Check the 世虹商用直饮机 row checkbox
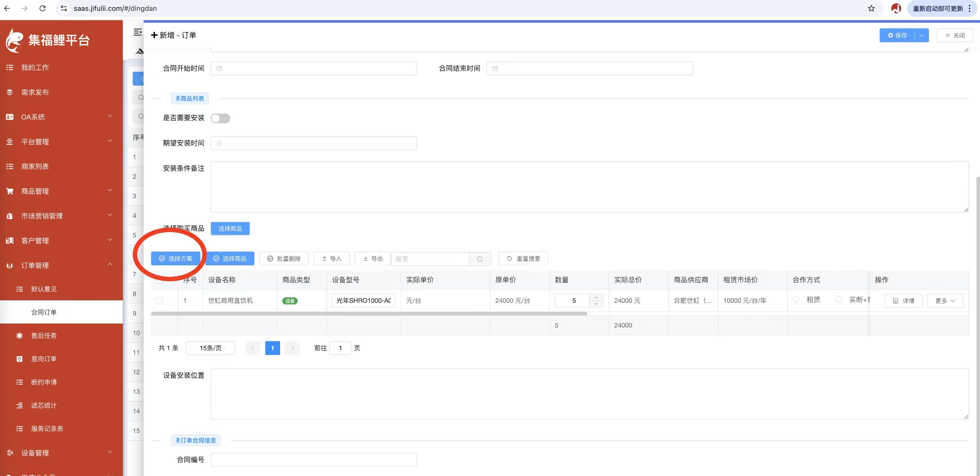This screenshot has width=980, height=476. pos(160,301)
